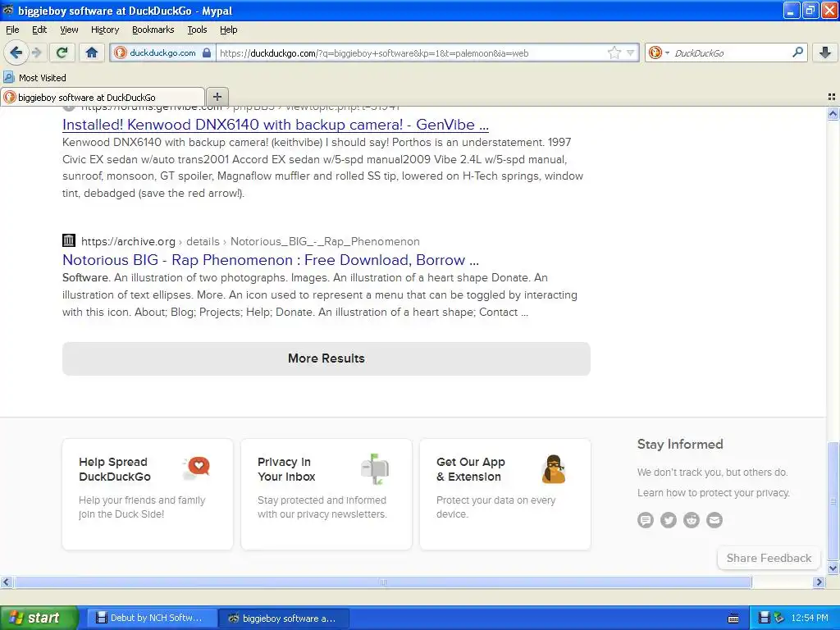Open the Tools menu
840x630 pixels.
click(x=197, y=30)
